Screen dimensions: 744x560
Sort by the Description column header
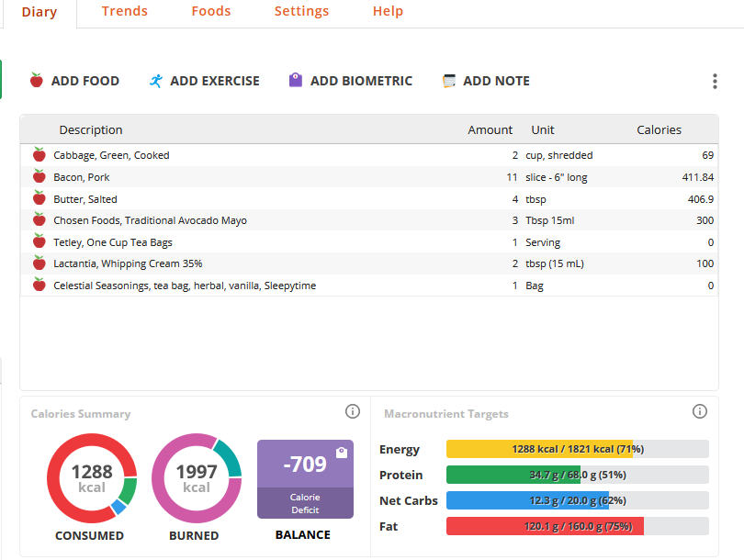pyautogui.click(x=91, y=130)
